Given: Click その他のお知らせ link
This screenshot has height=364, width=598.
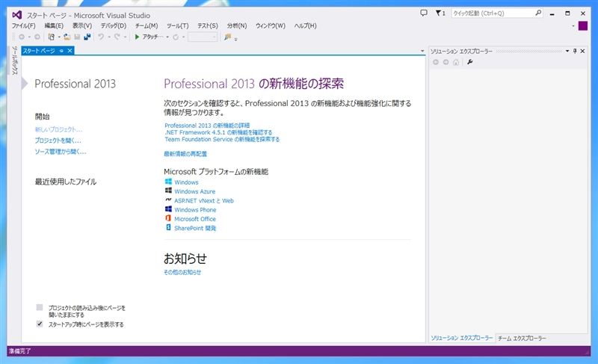Looking at the screenshot, I should [182, 272].
